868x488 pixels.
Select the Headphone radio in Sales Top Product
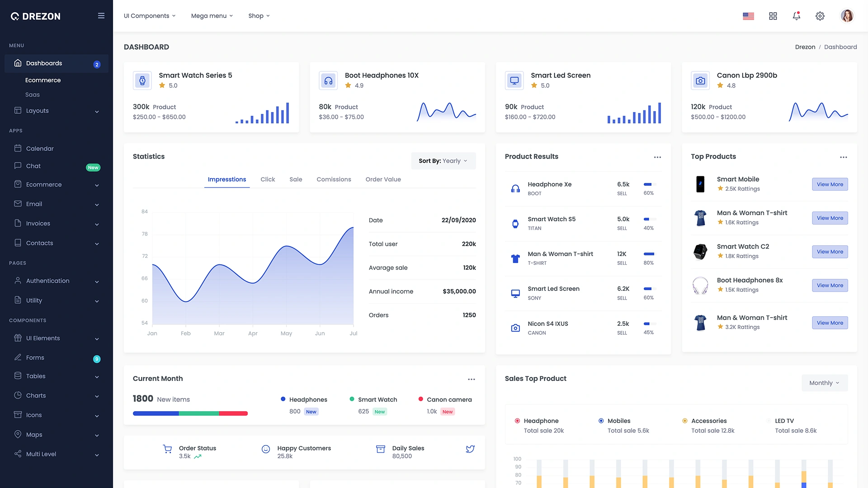pyautogui.click(x=517, y=421)
